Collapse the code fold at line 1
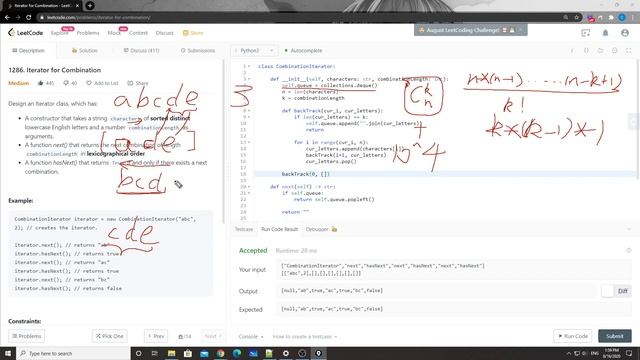 coord(249,66)
